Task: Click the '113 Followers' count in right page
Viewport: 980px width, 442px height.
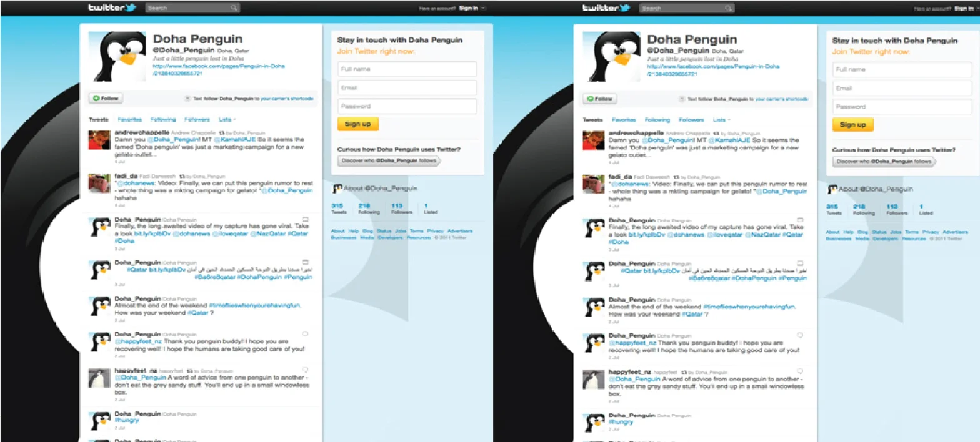Action: (x=896, y=209)
